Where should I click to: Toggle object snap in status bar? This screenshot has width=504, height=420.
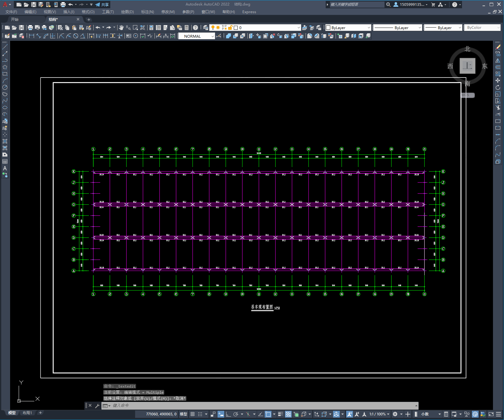(x=268, y=414)
